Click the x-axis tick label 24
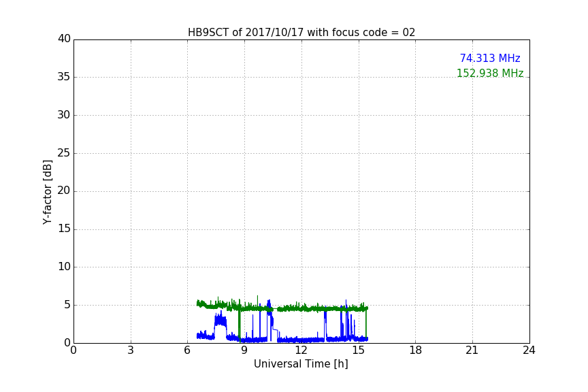The width and height of the screenshot is (588, 392). click(x=529, y=350)
